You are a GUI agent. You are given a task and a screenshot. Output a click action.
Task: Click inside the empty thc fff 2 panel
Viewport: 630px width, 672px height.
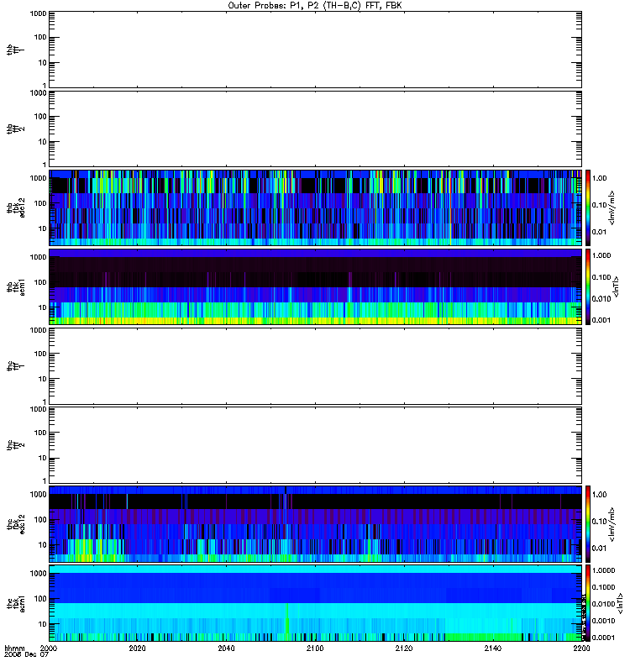pos(316,445)
